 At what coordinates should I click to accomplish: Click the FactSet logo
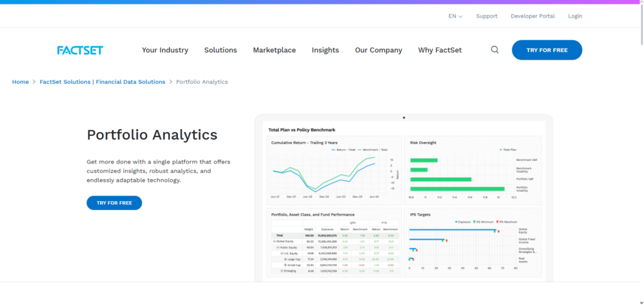(80, 50)
